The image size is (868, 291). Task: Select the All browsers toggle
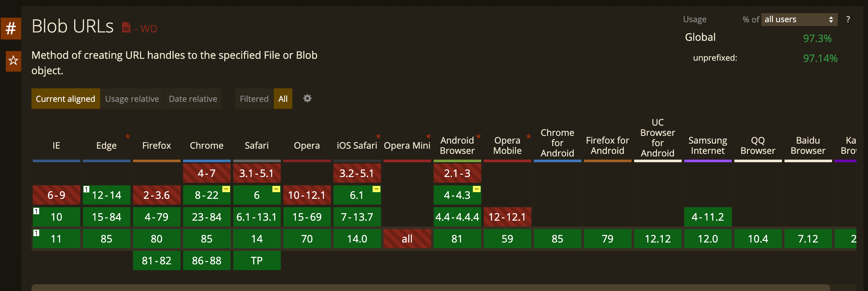(x=283, y=99)
